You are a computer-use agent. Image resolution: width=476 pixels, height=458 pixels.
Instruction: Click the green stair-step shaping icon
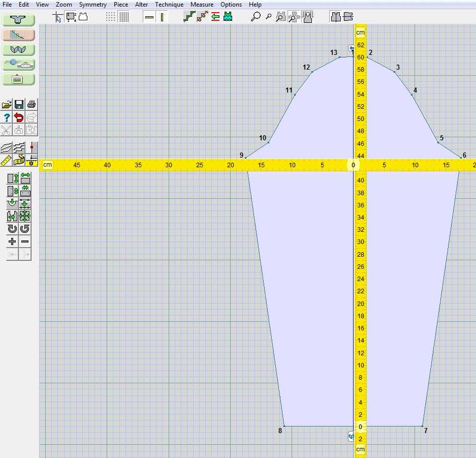[189, 17]
